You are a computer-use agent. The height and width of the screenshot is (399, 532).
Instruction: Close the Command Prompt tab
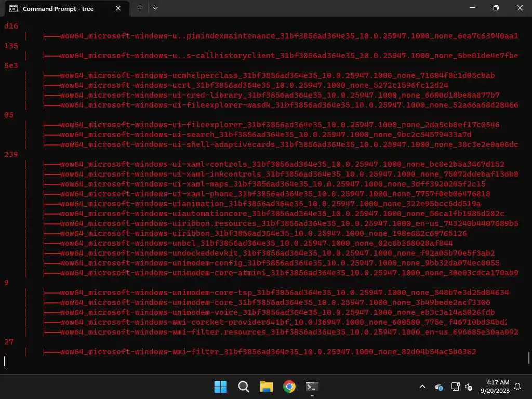118,8
